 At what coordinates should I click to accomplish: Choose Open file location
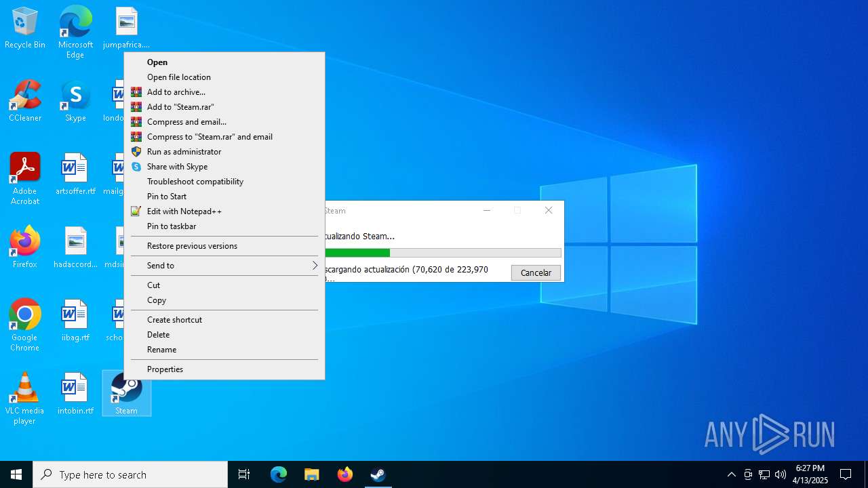pos(224,77)
